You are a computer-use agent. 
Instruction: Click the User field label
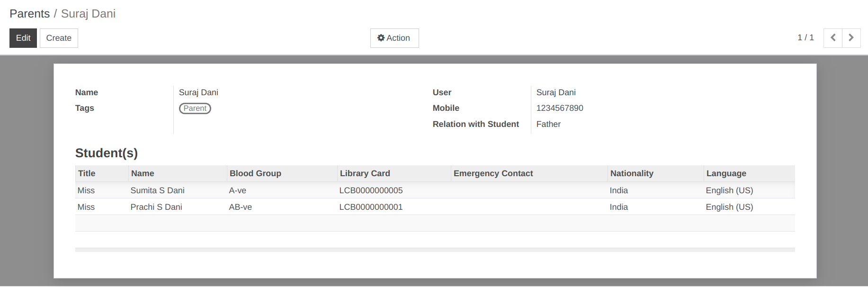[x=442, y=92]
